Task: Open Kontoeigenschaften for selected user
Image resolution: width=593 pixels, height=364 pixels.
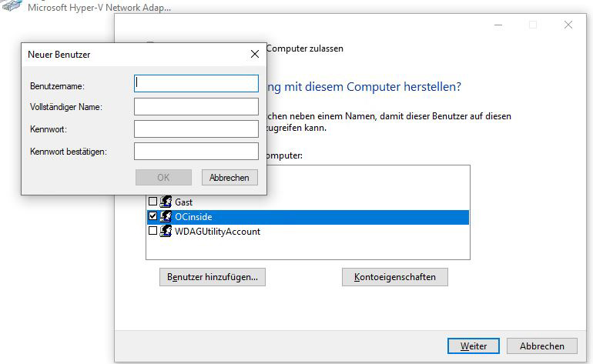Action: coord(395,277)
